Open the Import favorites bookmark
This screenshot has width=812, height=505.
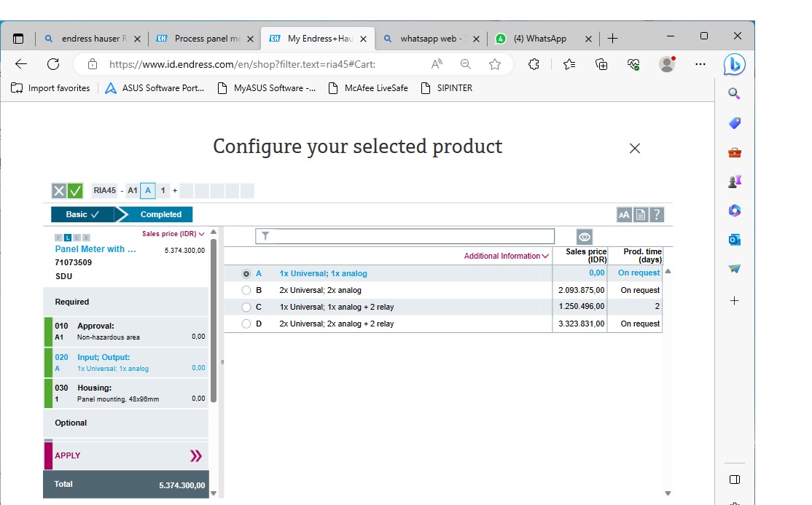(51, 88)
